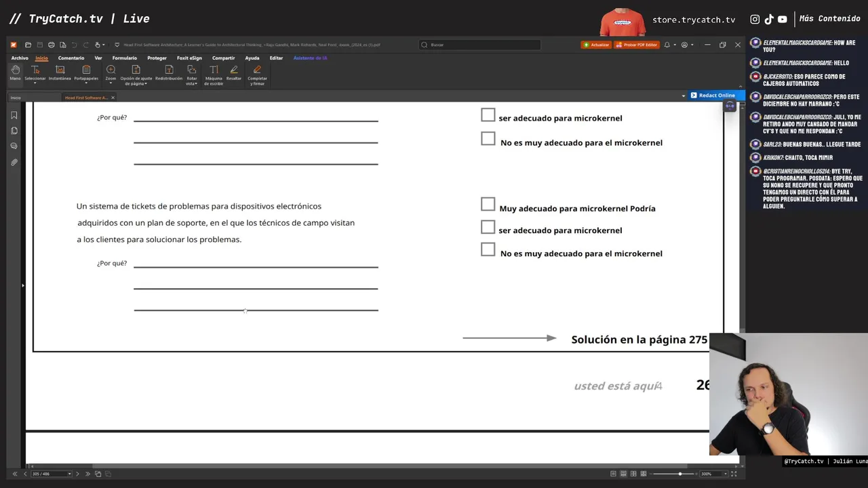Open the comments panel in sidebar
This screenshot has width=868, height=488.
(x=14, y=146)
